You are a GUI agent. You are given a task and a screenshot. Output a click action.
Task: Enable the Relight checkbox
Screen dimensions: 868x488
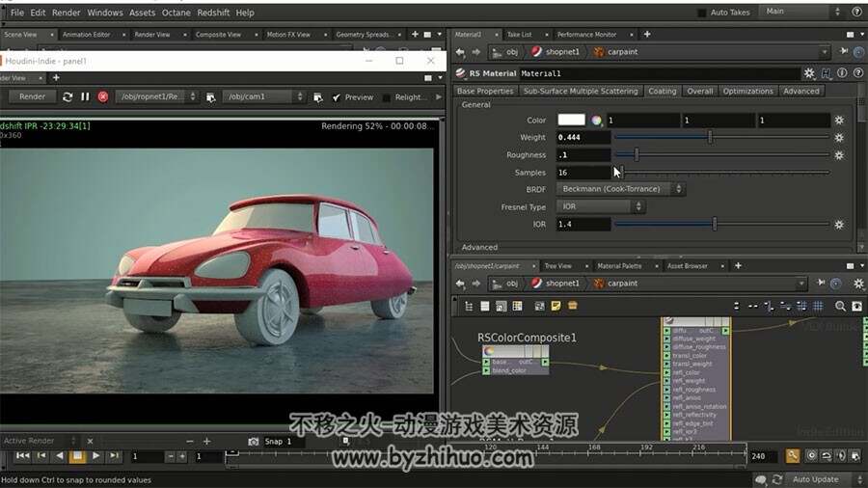[x=387, y=97]
